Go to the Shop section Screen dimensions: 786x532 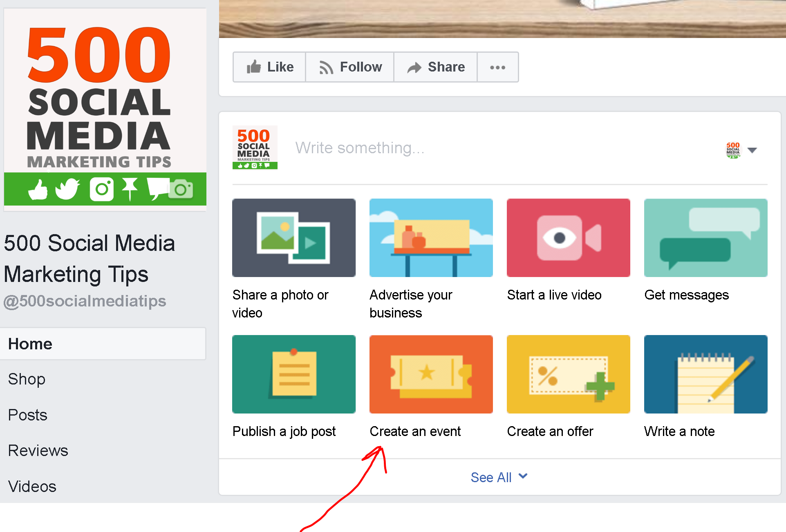pos(27,379)
